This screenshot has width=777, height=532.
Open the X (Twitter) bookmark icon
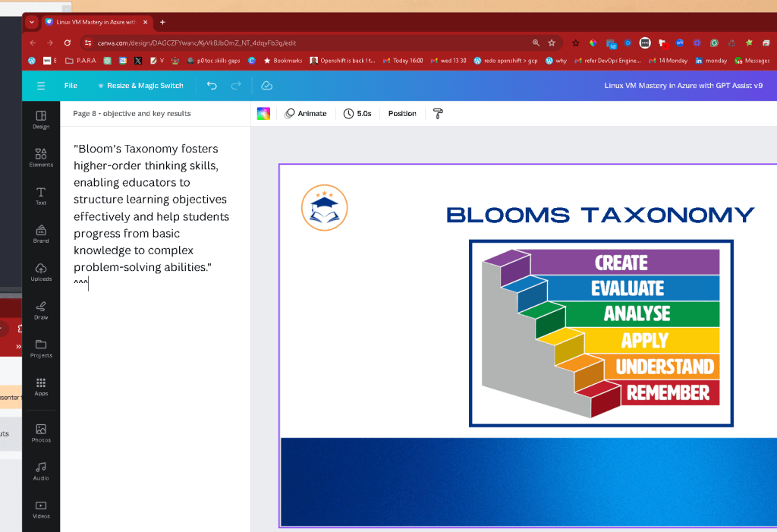[138, 61]
